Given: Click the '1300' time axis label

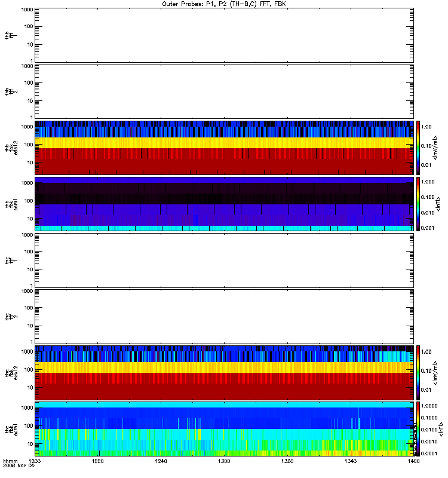Looking at the screenshot, I should (x=224, y=461).
